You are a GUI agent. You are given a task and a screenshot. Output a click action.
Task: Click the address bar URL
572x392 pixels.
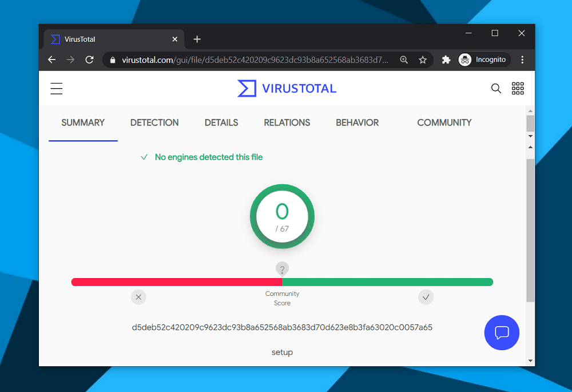pos(255,60)
